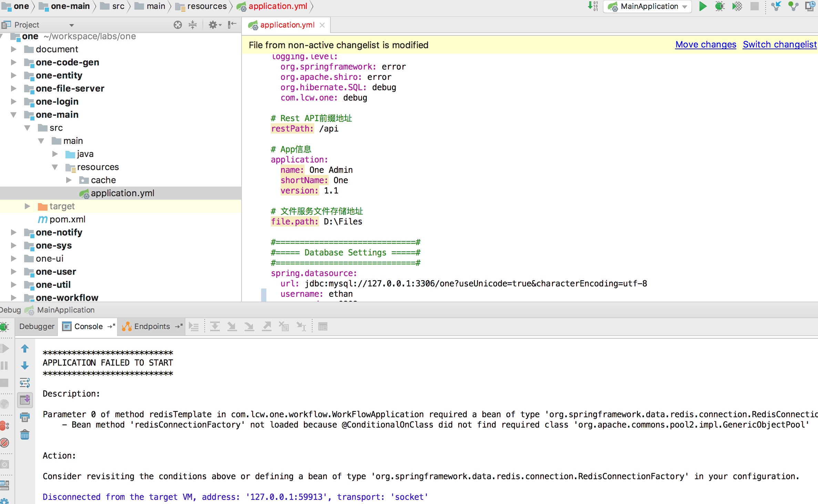Open View Breakpoints via red circles icon
Screen dimensions: 818x504
click(x=5, y=426)
